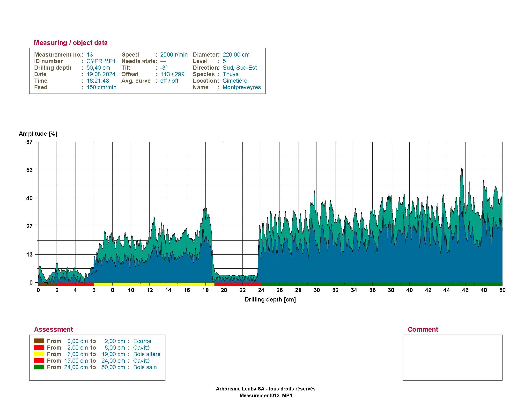
Task: Click the speed value '2500 r/min'
Action: click(174, 55)
